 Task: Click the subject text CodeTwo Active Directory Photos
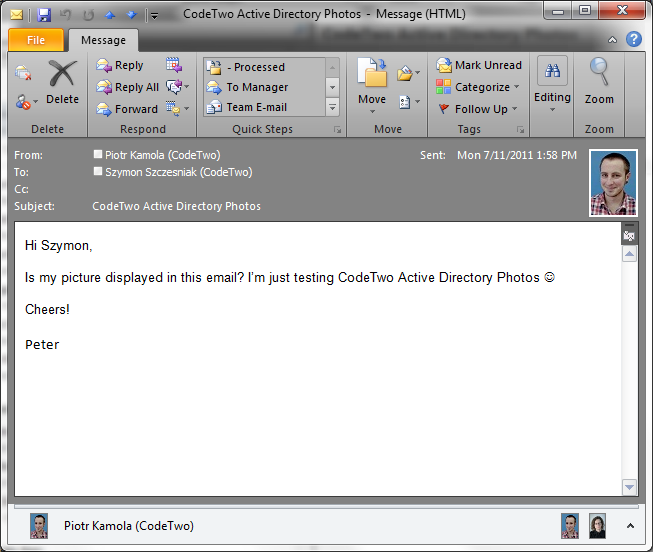pyautogui.click(x=177, y=206)
